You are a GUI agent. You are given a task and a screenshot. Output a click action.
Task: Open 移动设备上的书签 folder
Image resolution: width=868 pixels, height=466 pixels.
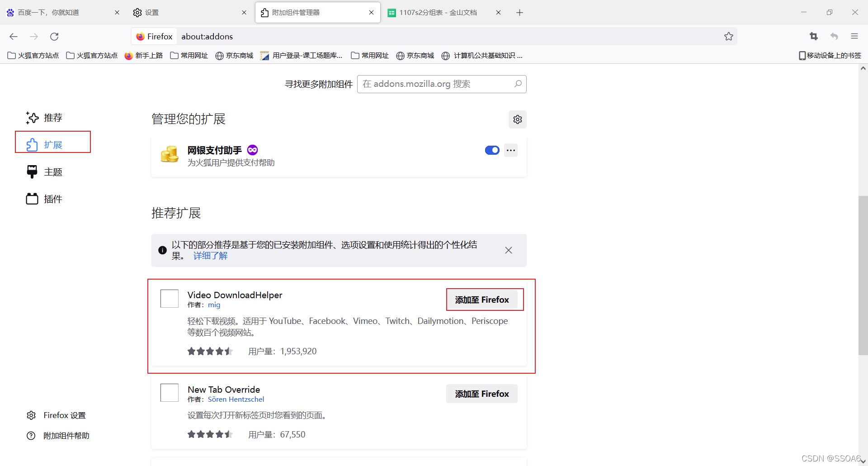coord(830,56)
